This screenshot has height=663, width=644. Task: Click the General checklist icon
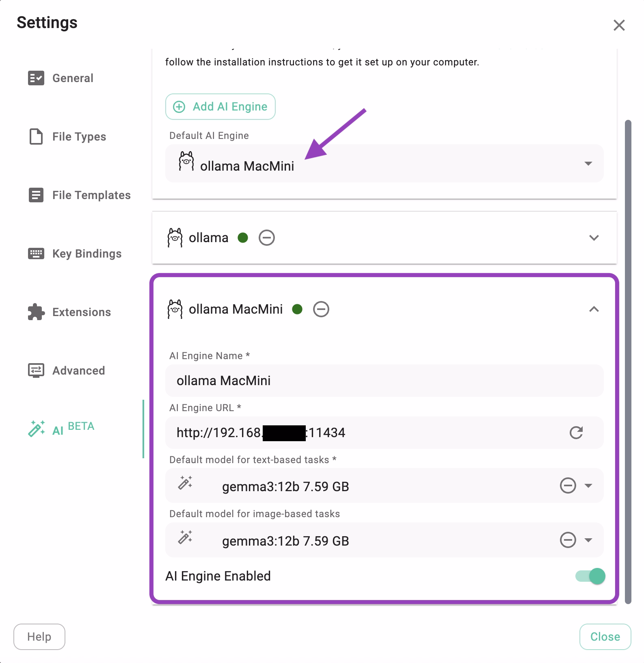point(36,78)
